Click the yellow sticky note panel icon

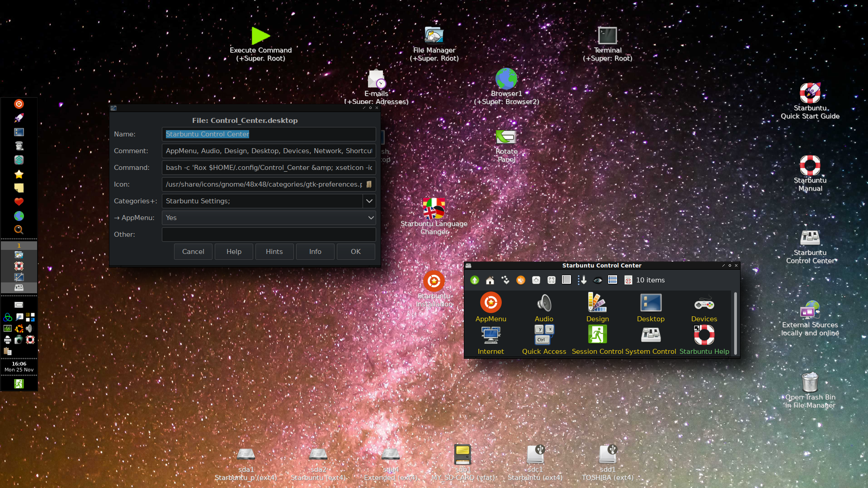tap(19, 188)
